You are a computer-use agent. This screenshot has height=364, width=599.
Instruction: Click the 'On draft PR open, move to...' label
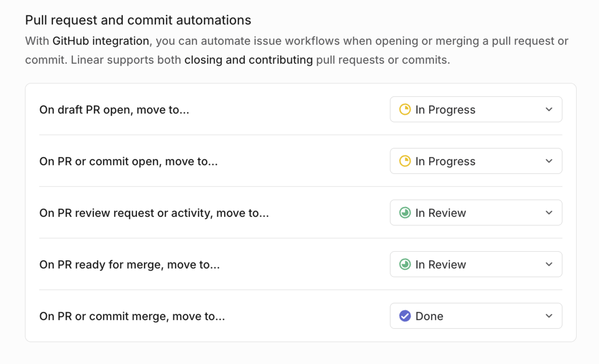(x=114, y=110)
